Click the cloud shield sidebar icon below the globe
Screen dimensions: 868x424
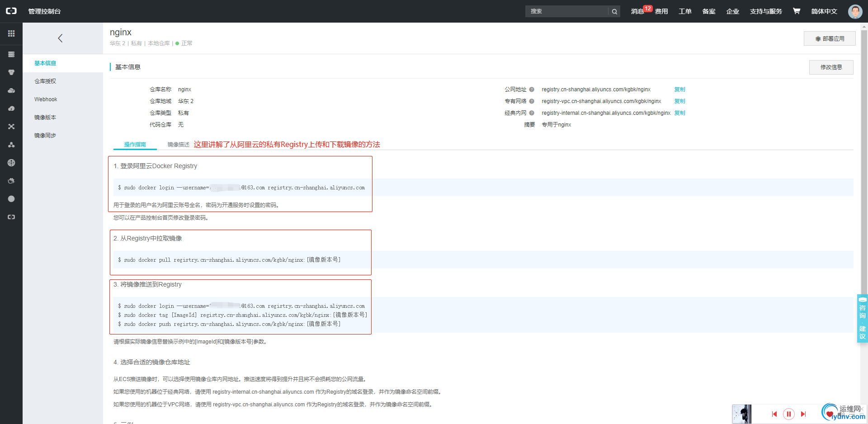tap(11, 181)
